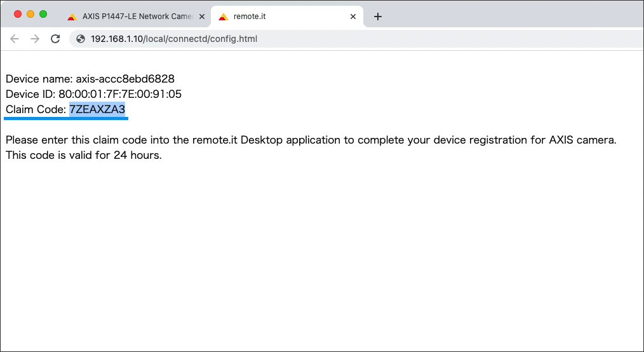Open a new tab with plus icon
The height and width of the screenshot is (352, 644).
tap(378, 17)
